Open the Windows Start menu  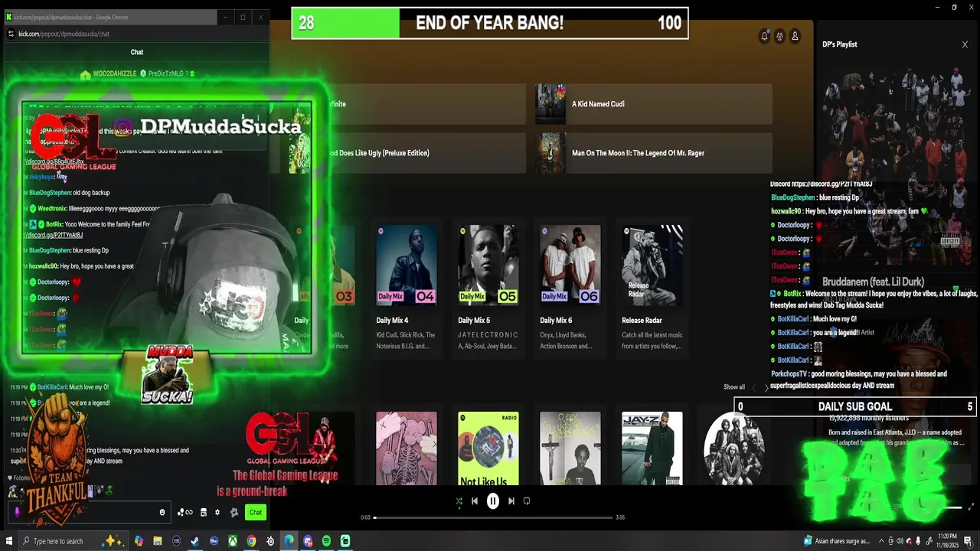tap(8, 541)
